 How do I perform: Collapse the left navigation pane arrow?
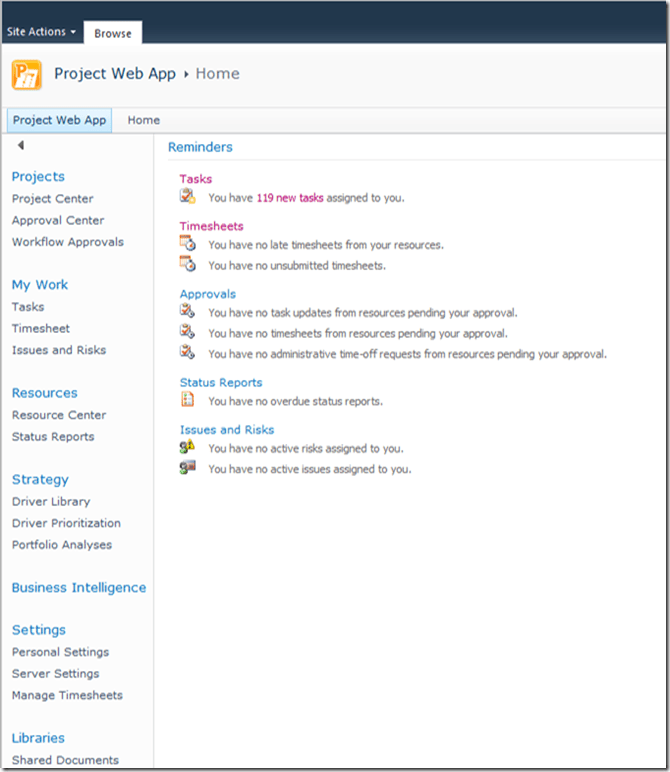(x=21, y=147)
